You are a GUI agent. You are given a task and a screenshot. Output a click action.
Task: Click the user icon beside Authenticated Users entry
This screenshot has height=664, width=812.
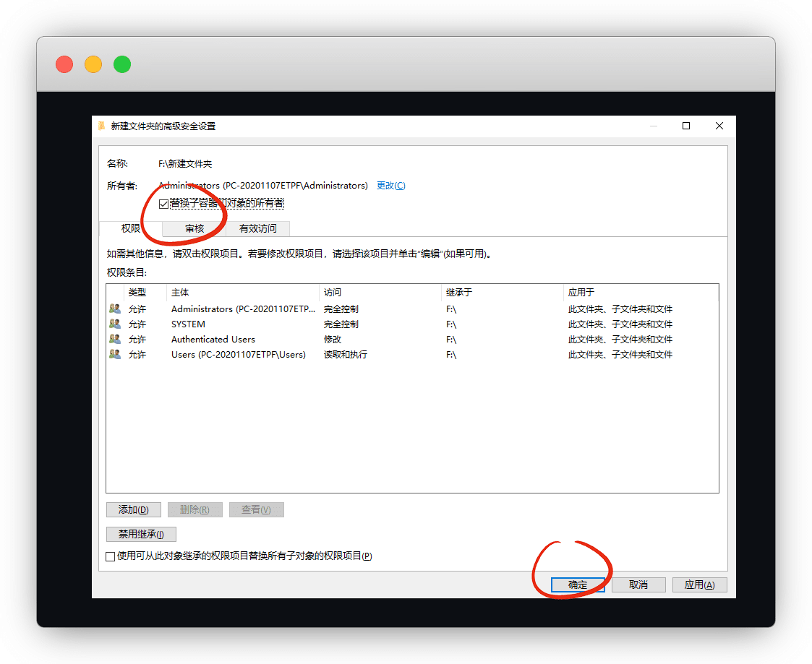tap(114, 339)
